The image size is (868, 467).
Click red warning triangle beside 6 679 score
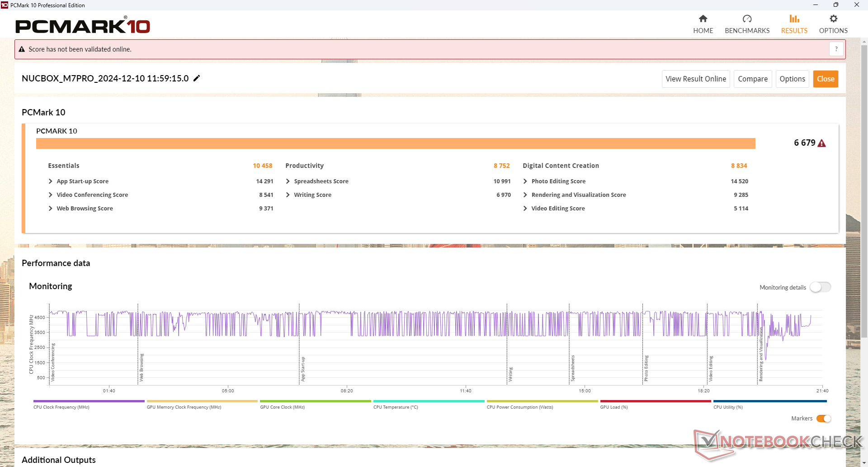tap(822, 143)
